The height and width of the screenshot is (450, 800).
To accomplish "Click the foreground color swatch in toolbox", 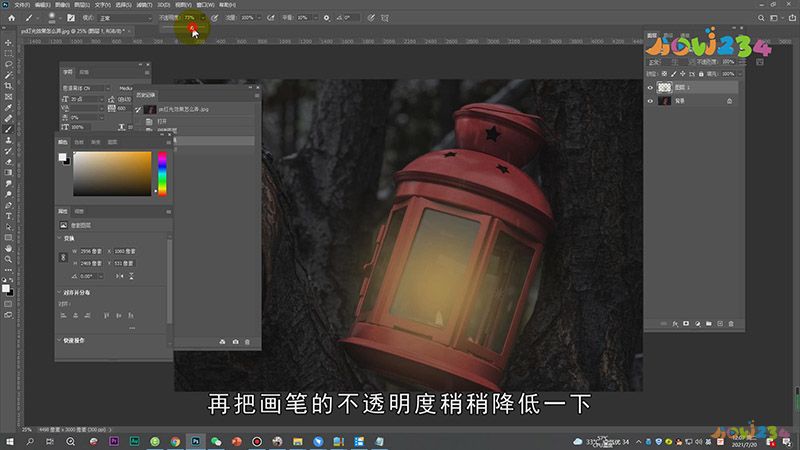I will (6, 289).
